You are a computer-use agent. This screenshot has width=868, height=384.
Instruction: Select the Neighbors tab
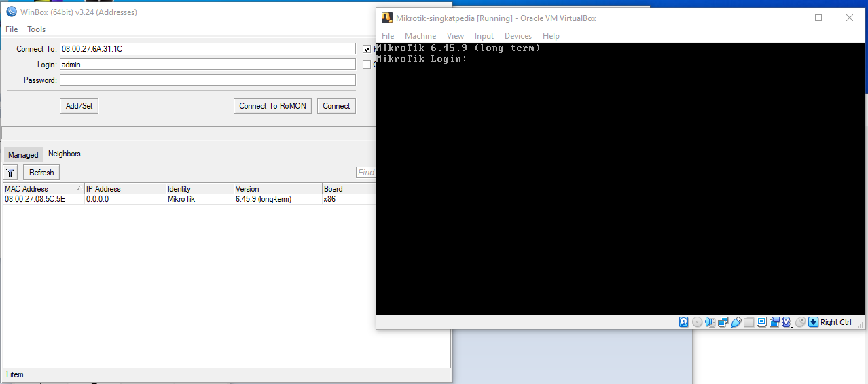pyautogui.click(x=65, y=154)
